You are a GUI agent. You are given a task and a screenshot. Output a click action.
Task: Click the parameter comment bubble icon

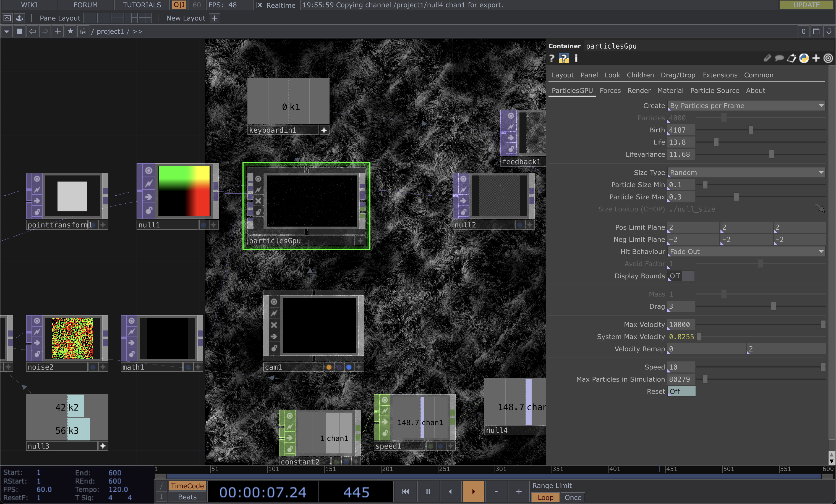click(779, 58)
